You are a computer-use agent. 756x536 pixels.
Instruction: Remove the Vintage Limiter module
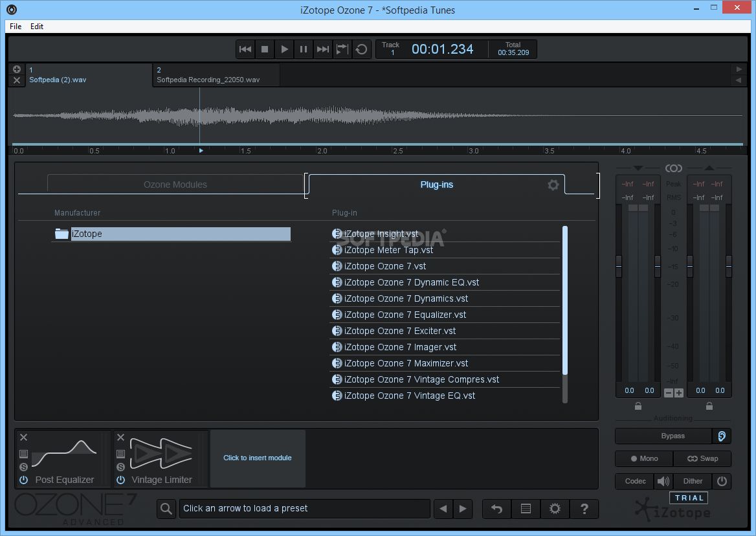[x=120, y=437]
